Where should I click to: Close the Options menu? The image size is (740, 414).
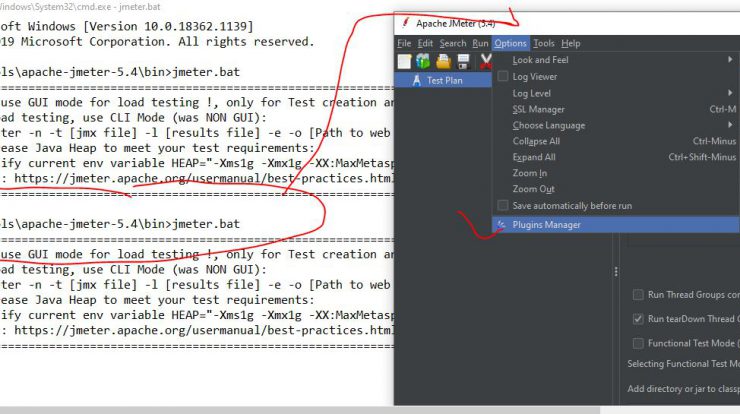(x=511, y=43)
